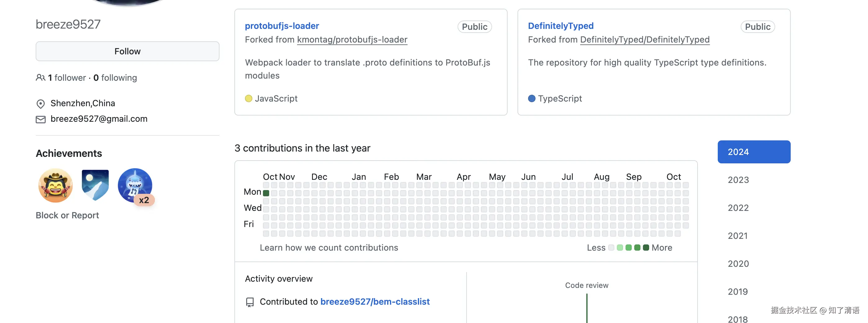
Task: Click the darkest green legend square near More
Action: click(646, 248)
